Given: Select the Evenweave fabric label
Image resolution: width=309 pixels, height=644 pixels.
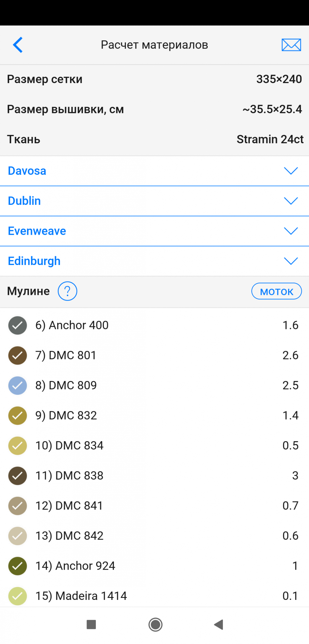Looking at the screenshot, I should click(x=37, y=231).
